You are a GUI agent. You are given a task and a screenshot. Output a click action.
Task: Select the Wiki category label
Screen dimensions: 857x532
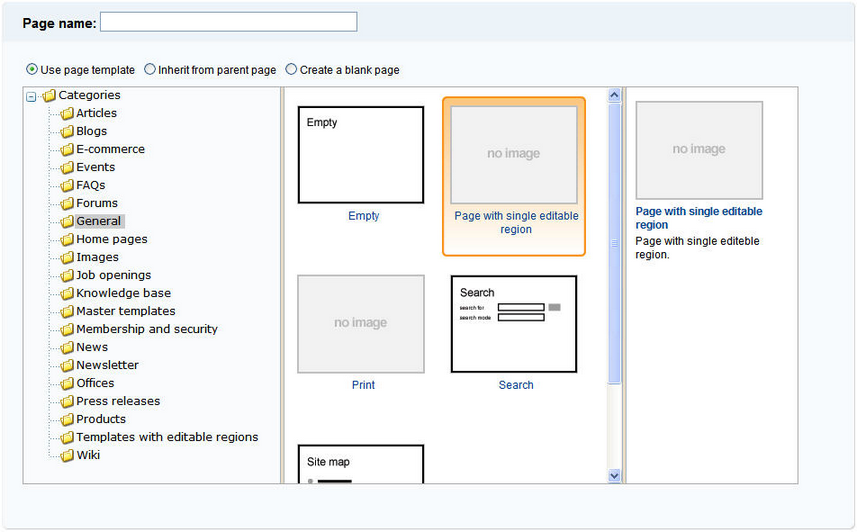(x=88, y=455)
